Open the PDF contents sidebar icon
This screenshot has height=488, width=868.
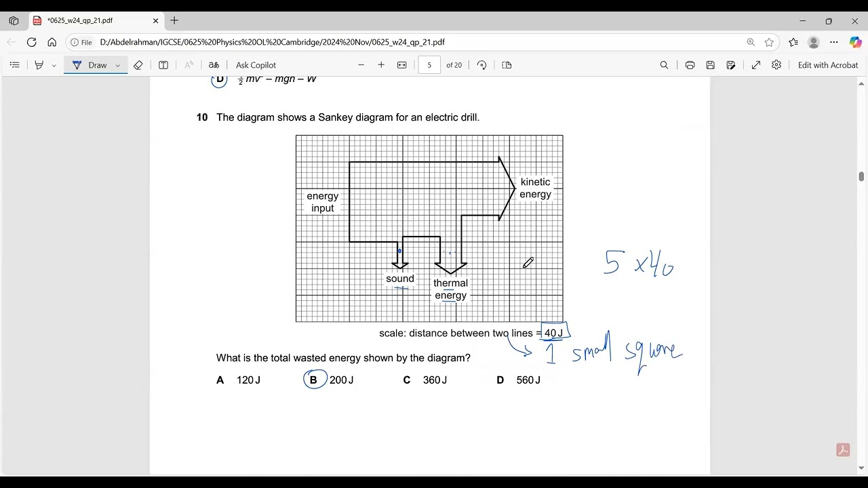point(14,65)
